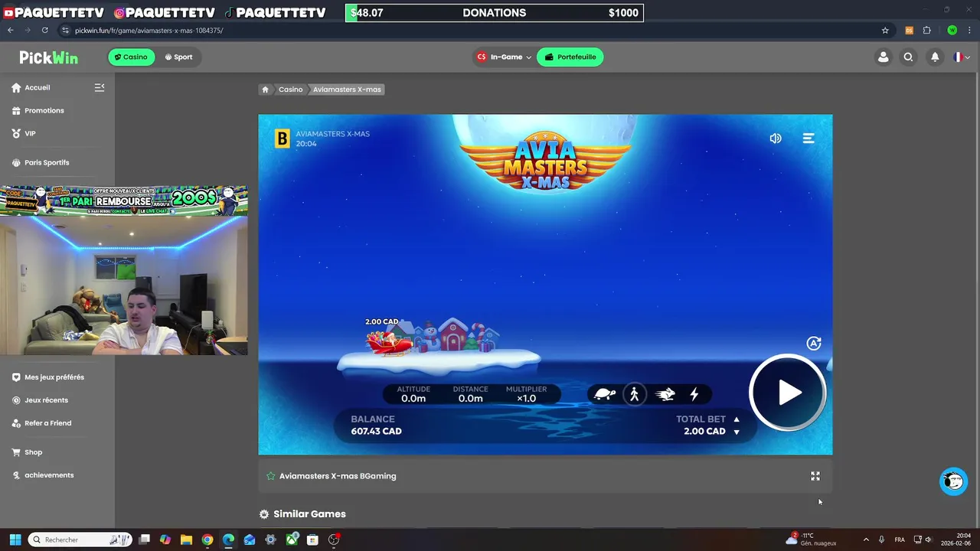Image resolution: width=980 pixels, height=551 pixels.
Task: Toggle autoplay icon above play button
Action: [814, 344]
